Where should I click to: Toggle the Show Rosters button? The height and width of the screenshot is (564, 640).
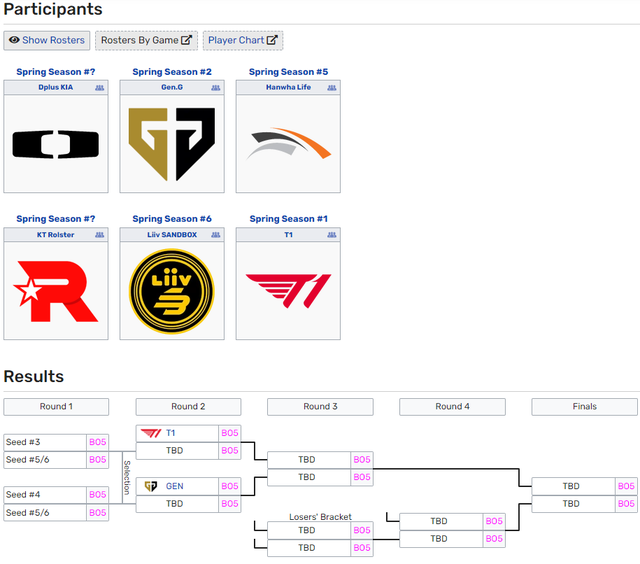coord(47,41)
